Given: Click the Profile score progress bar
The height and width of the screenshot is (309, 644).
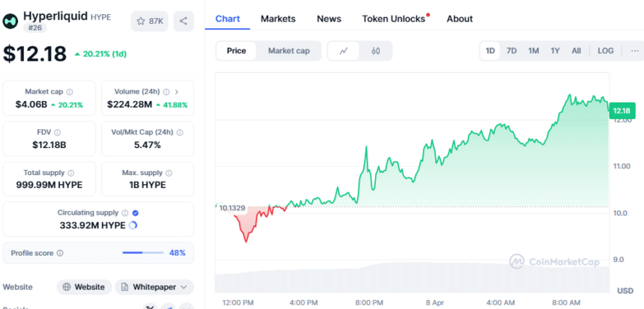Looking at the screenshot, I should point(142,253).
